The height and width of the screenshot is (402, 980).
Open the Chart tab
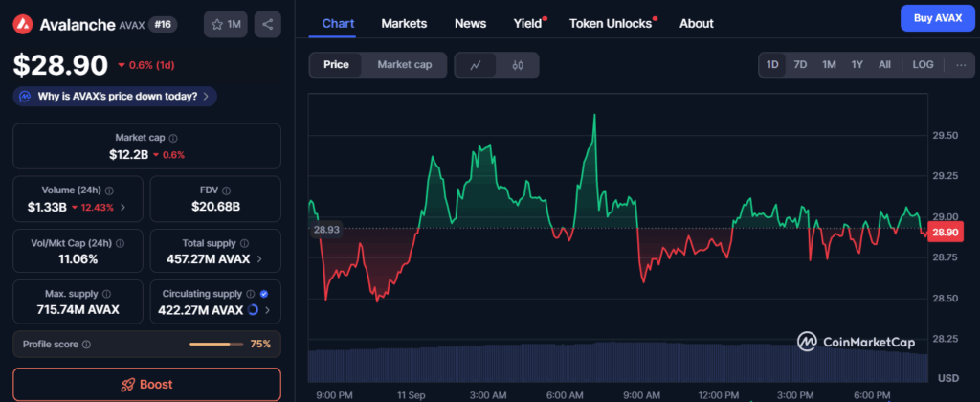338,24
